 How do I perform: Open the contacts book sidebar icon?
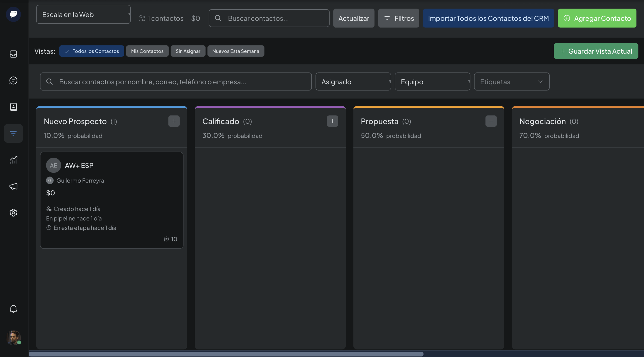13,107
